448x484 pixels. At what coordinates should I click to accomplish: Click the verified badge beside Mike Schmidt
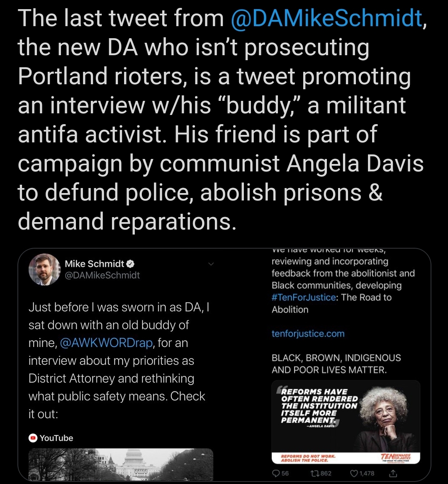[131, 264]
